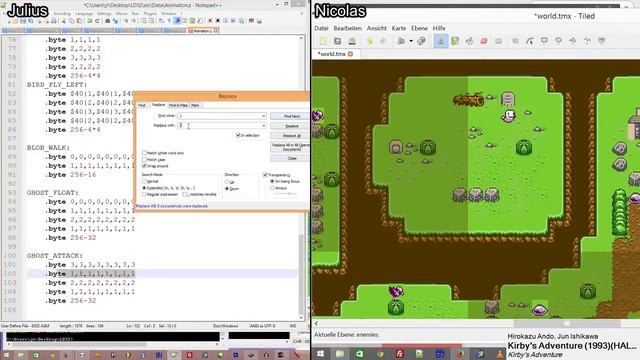The width and height of the screenshot is (640, 360).
Task: Click the save icon in Tiled toolbar
Action: [352, 41]
